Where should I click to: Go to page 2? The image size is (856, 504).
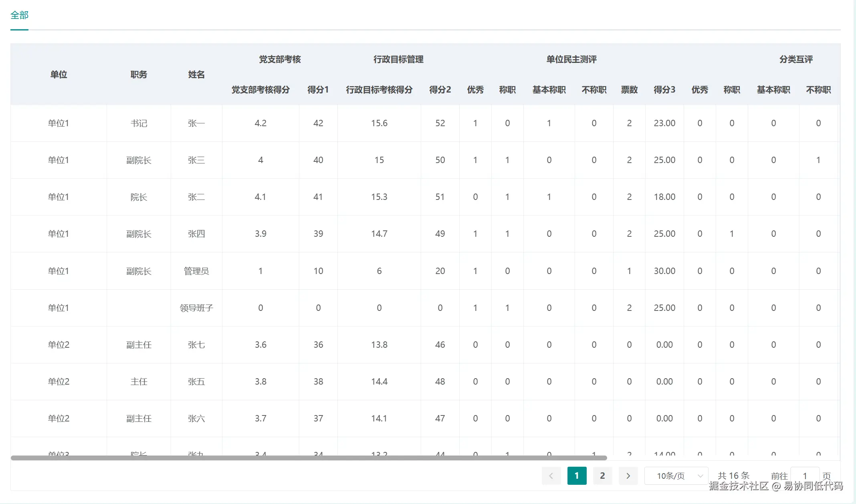(x=602, y=476)
